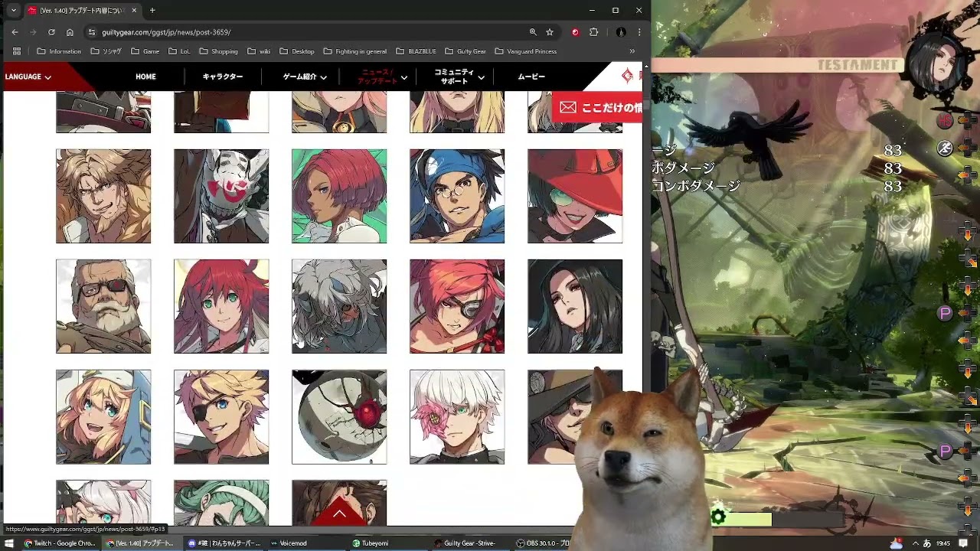This screenshot has height=551, width=980.
Task: Bookmark this page with star icon
Action: [x=550, y=32]
